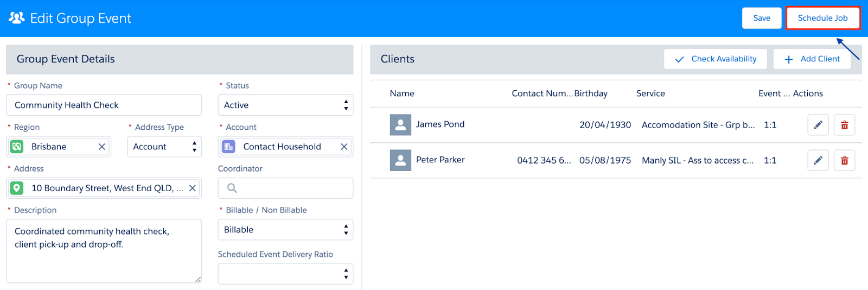Open the Status dropdown showing Active
This screenshot has width=868, height=290.
[285, 105]
